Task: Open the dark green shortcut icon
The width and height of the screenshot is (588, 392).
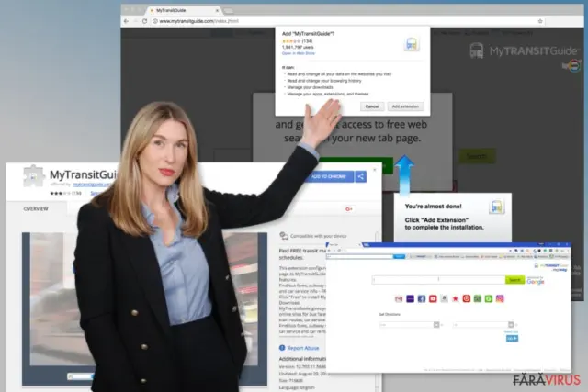Action: point(478,298)
